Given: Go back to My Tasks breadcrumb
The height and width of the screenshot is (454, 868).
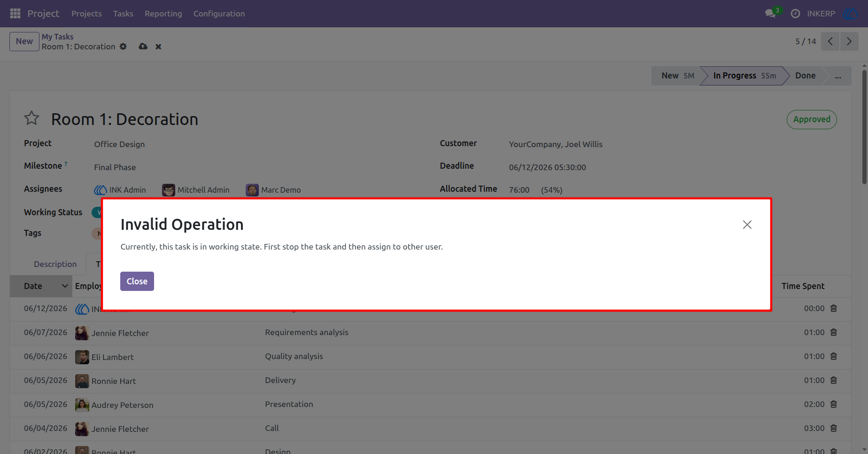Looking at the screenshot, I should click(57, 37).
